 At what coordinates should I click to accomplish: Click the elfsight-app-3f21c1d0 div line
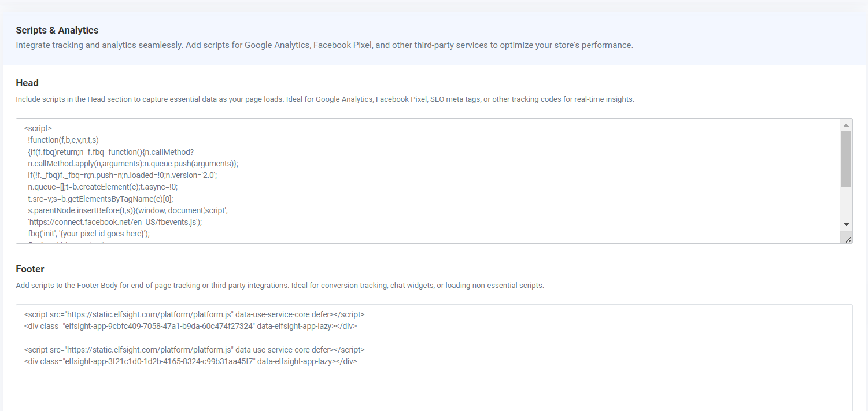click(191, 362)
